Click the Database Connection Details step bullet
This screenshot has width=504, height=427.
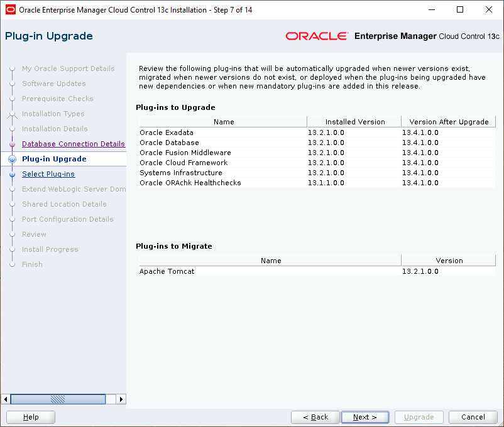coord(12,144)
